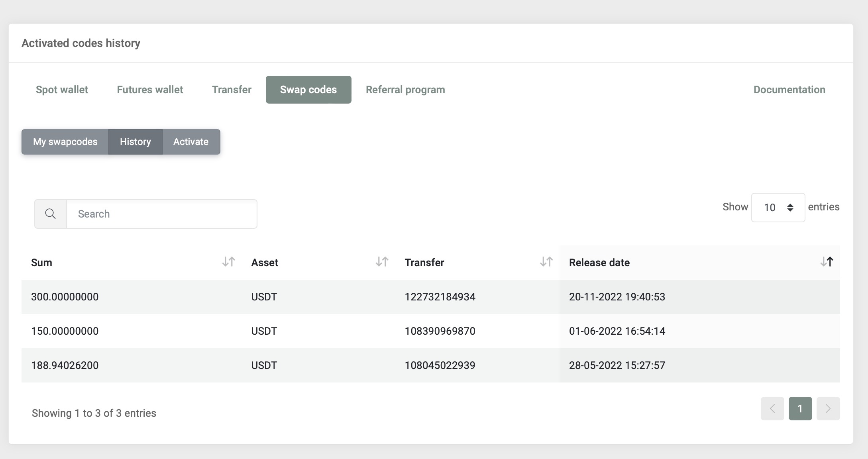Show My swapcodes list
The width and height of the screenshot is (868, 459).
(65, 142)
